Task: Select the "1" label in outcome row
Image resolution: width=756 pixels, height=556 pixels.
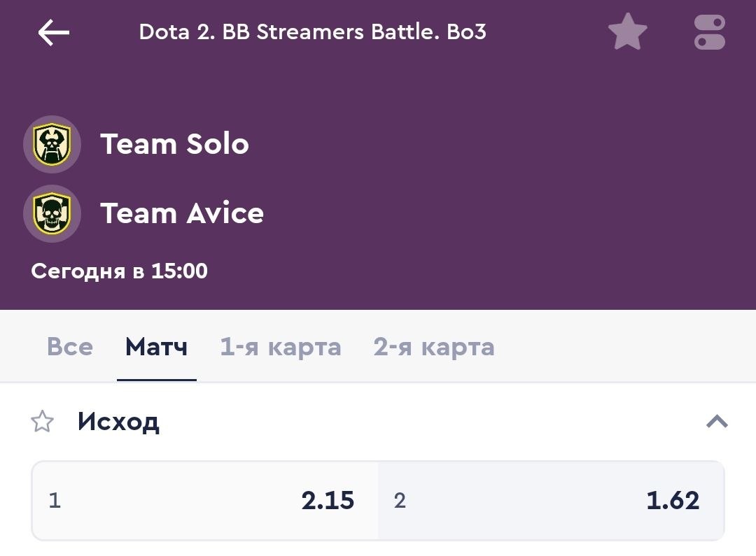Action: pos(55,500)
